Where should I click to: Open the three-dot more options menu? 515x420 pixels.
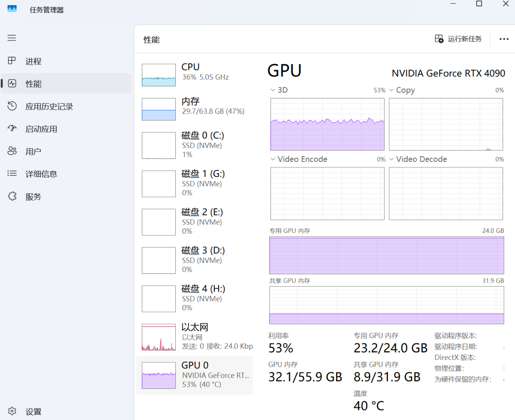tap(504, 39)
